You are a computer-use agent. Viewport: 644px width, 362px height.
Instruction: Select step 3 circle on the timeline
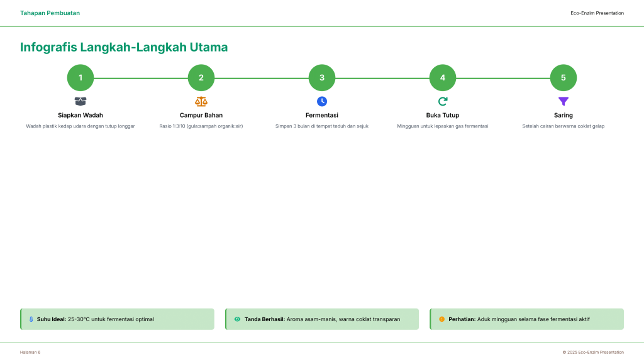click(322, 78)
